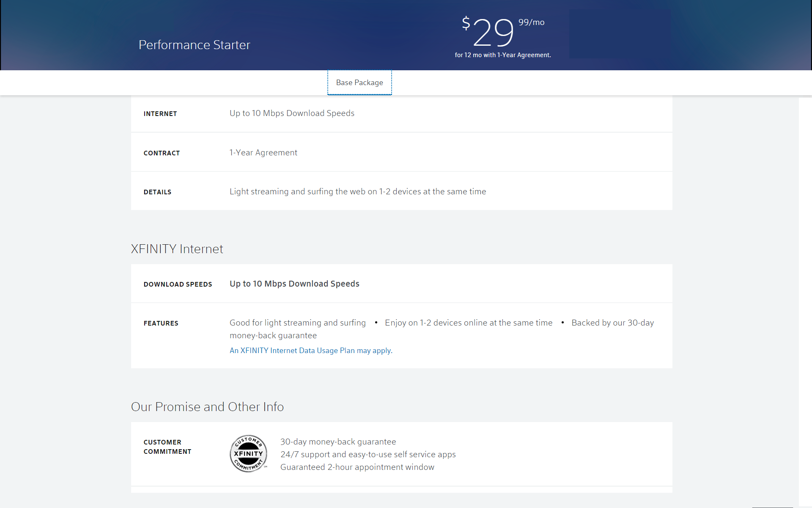
Task: Click the XFINITY Internet section heading
Action: click(x=177, y=249)
